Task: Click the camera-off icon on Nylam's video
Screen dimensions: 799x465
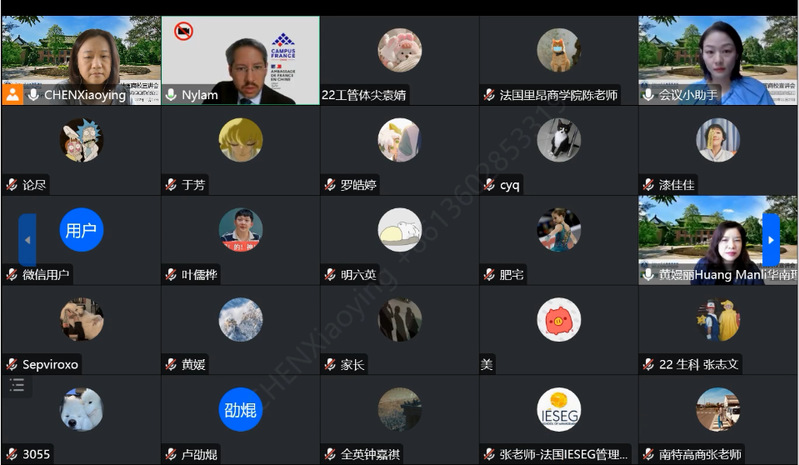Action: 183,32
